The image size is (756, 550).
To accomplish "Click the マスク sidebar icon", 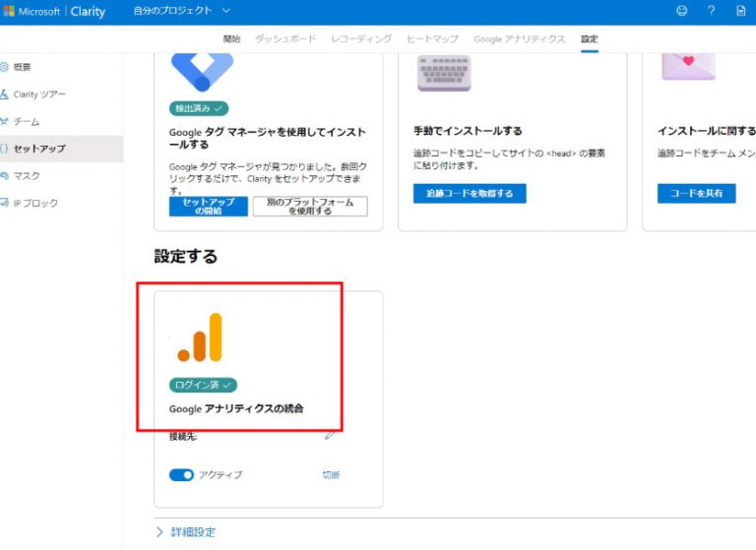I will coord(4,176).
